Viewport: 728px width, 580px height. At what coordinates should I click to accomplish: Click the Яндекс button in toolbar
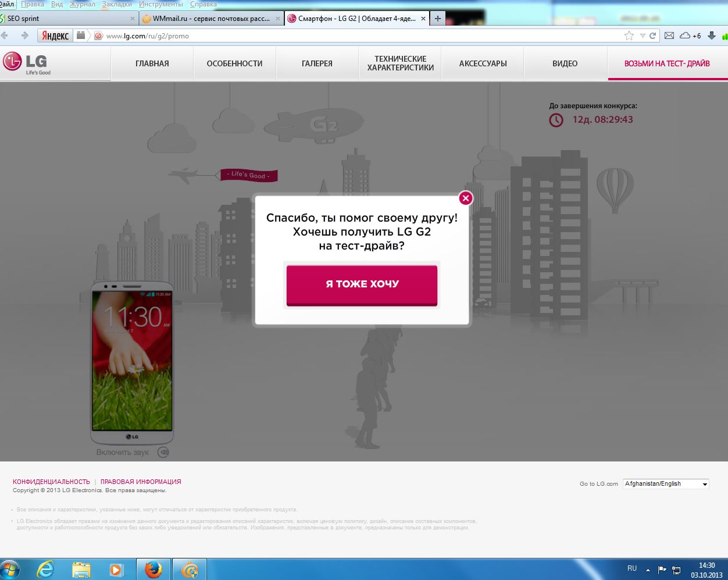pyautogui.click(x=55, y=36)
